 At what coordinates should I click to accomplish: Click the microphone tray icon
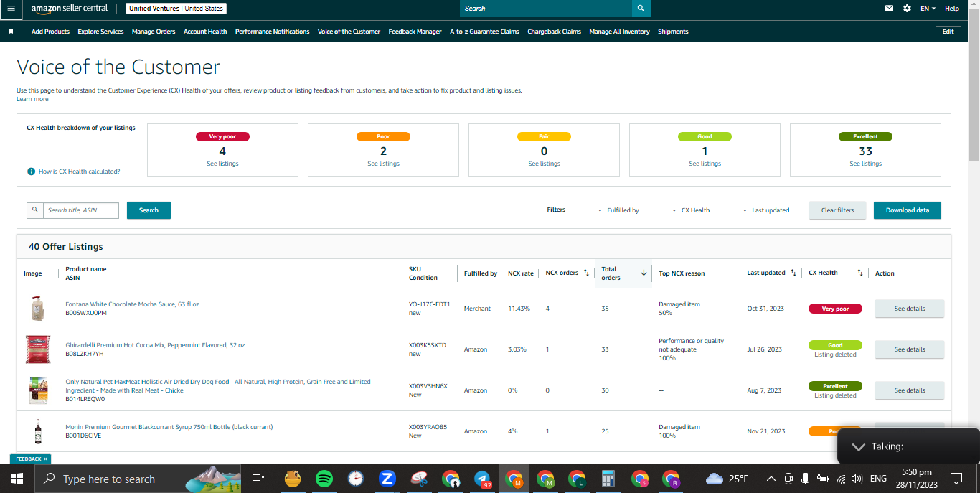tap(805, 479)
